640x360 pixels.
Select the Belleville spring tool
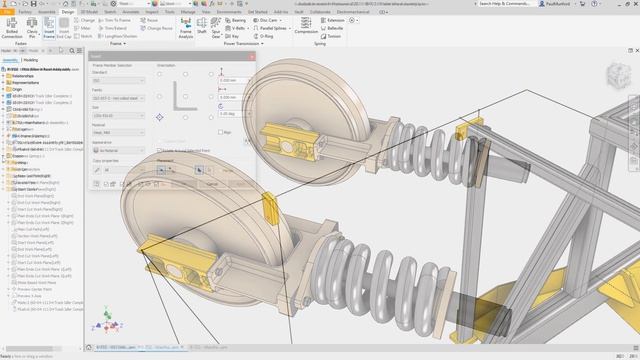(x=332, y=28)
